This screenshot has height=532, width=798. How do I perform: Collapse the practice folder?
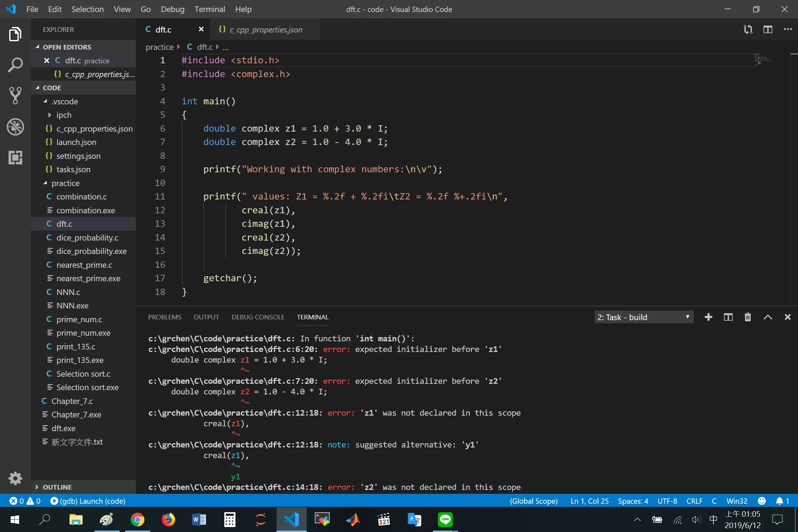click(65, 183)
